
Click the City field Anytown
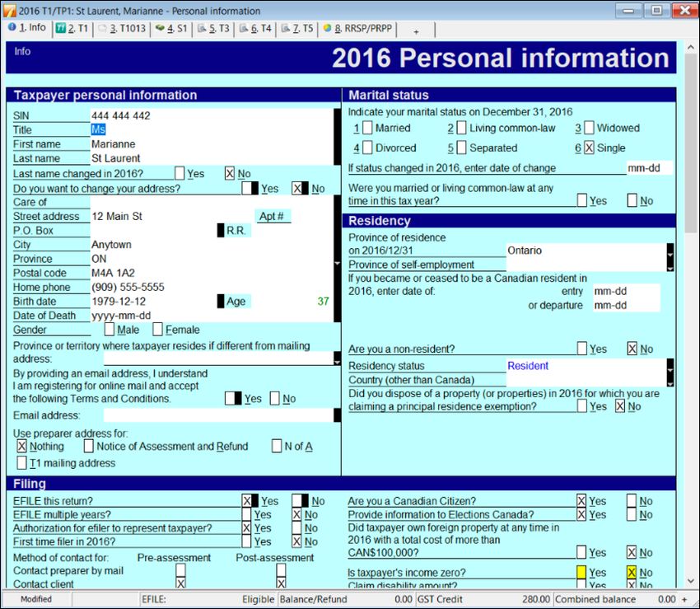tap(212, 245)
